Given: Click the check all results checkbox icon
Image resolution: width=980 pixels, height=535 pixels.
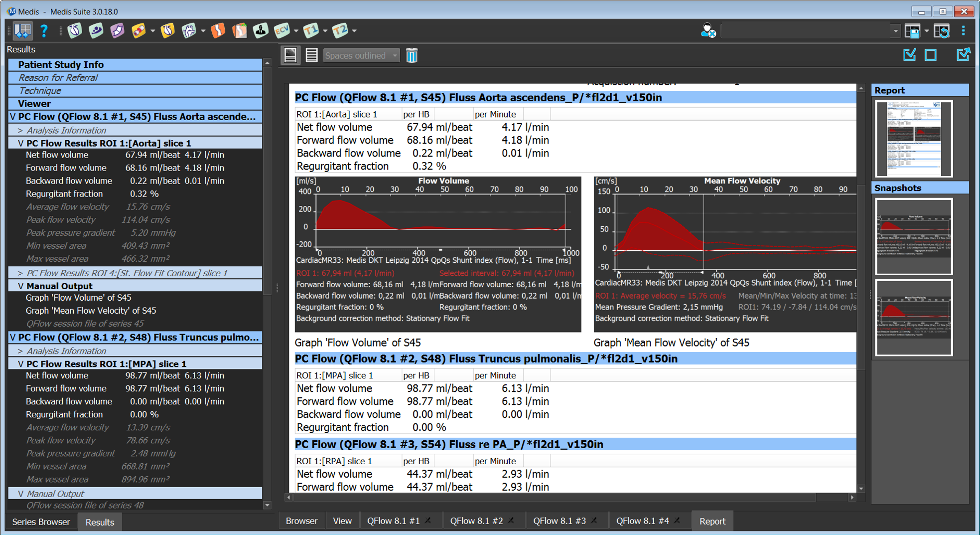Looking at the screenshot, I should point(909,55).
